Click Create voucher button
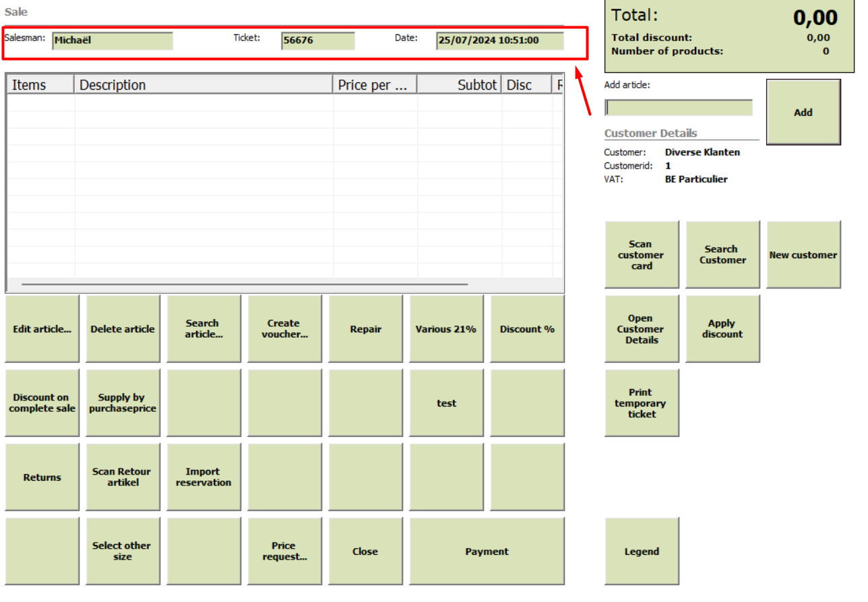Viewport: 868px width, 602px height. (285, 329)
